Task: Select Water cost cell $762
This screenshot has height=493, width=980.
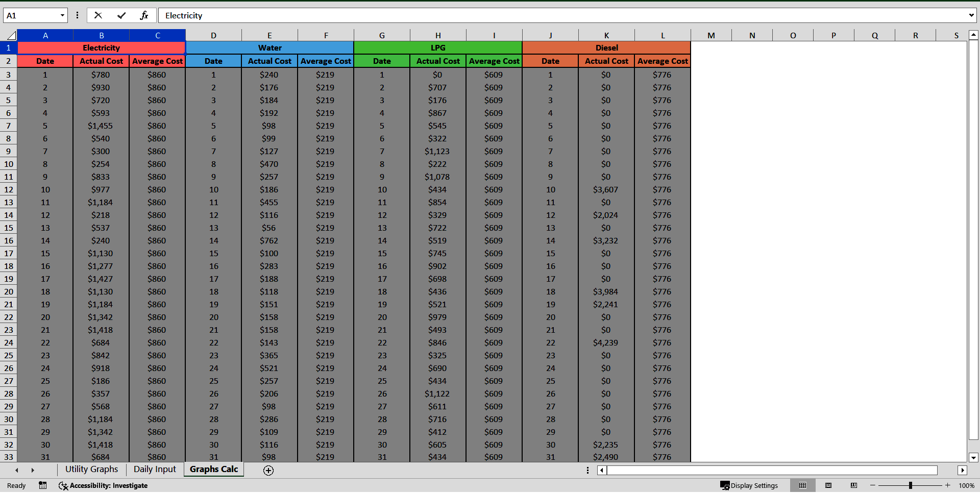Action: tap(269, 240)
